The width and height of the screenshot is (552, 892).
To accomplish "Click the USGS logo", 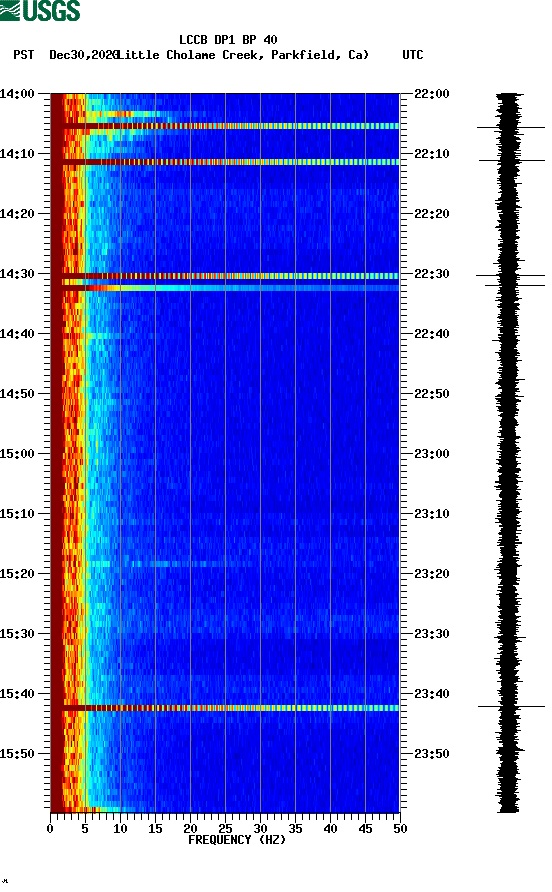I will click(x=40, y=10).
